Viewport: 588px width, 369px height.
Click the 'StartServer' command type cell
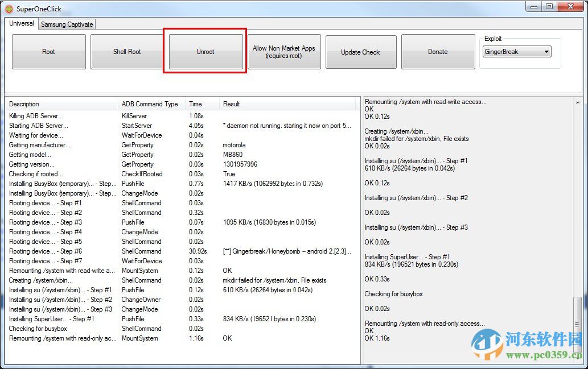(x=137, y=126)
